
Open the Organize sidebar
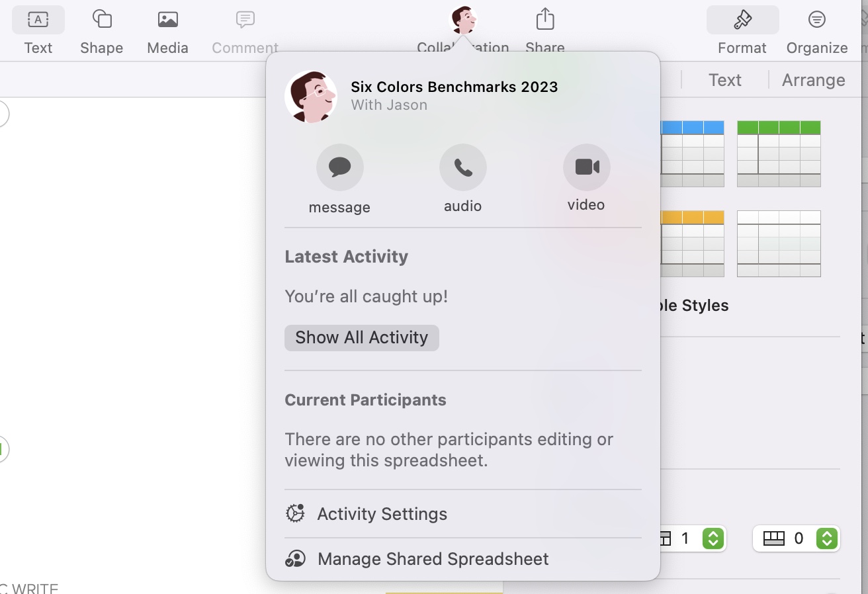click(x=817, y=31)
